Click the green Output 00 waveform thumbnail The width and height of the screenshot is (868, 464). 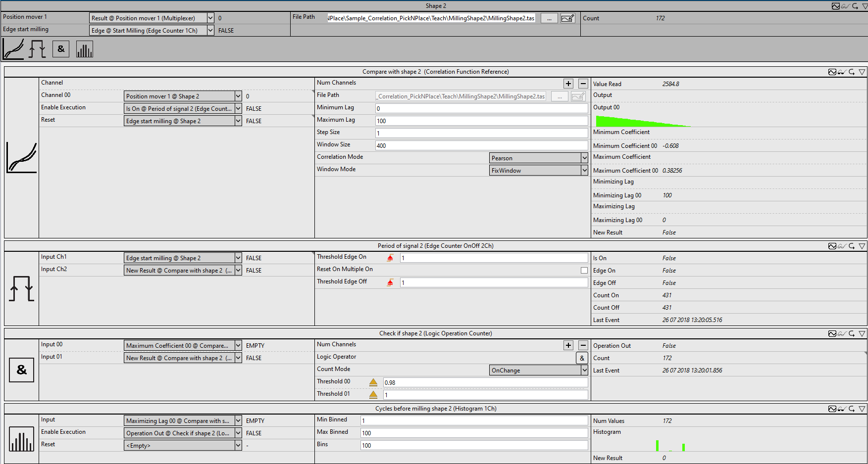[643, 121]
